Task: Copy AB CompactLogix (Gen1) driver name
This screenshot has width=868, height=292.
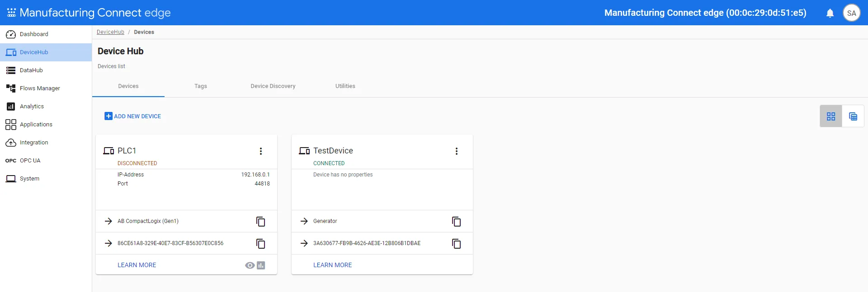Action: point(261,222)
